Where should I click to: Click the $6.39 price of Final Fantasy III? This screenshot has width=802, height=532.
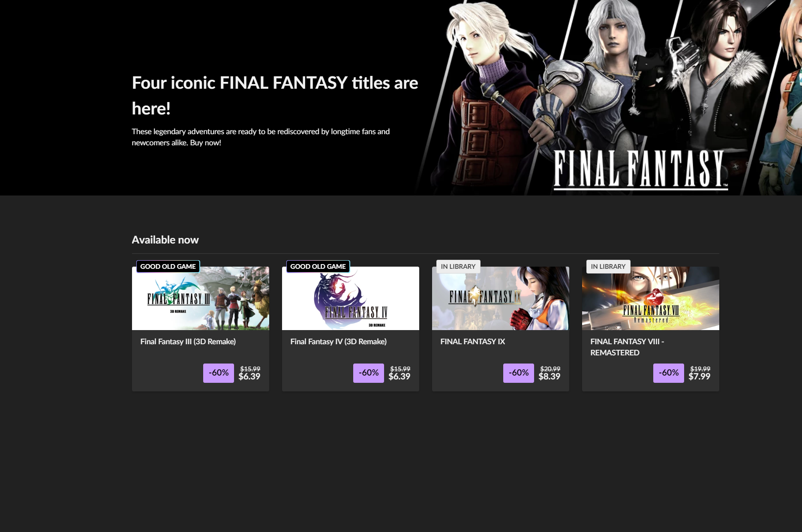(249, 377)
